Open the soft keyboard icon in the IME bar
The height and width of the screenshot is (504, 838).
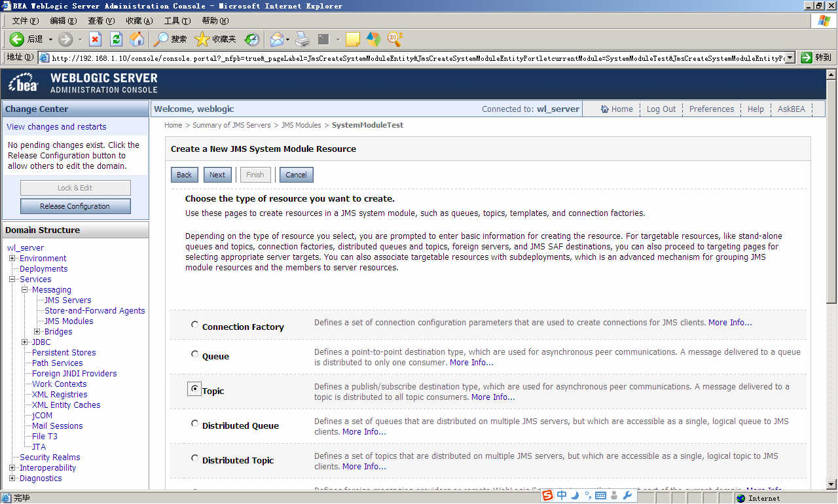(x=600, y=496)
